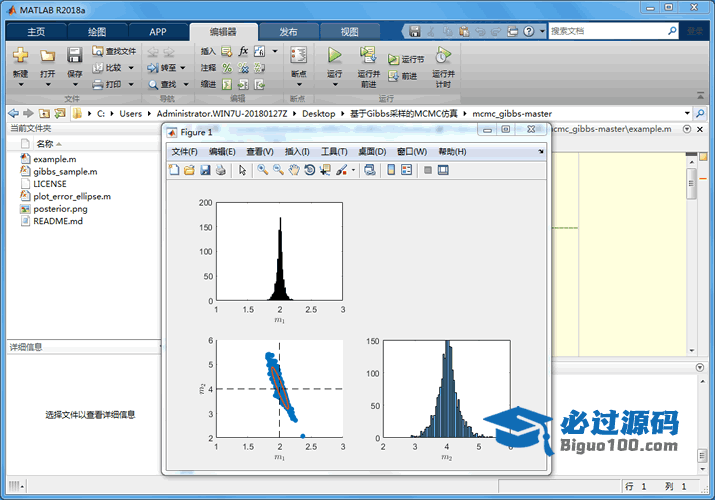
Task: Expand the New (新建) dropdown arrow
Action: coord(21,85)
